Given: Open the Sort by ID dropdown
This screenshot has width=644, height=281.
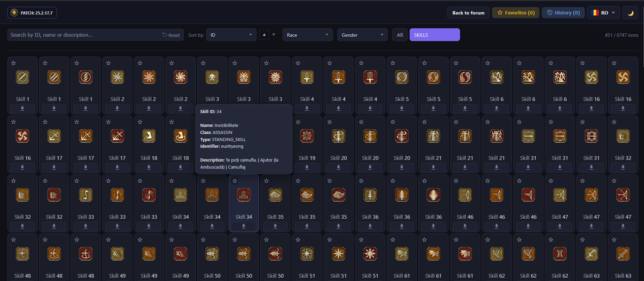Looking at the screenshot, I should [231, 35].
